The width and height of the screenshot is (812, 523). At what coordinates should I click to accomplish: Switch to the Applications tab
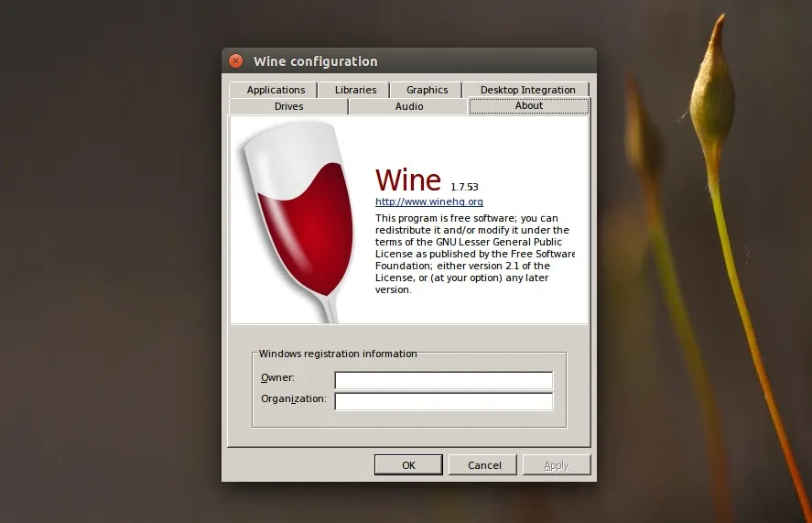pos(276,90)
